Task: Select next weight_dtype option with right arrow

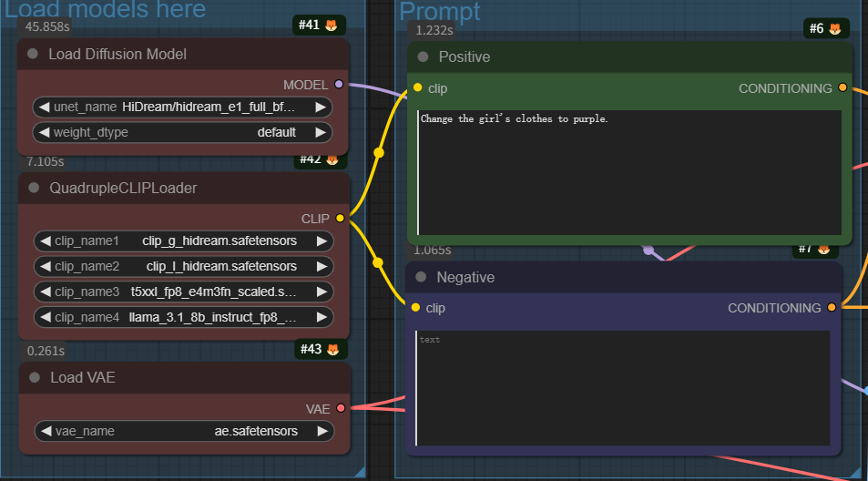Action: (x=321, y=132)
